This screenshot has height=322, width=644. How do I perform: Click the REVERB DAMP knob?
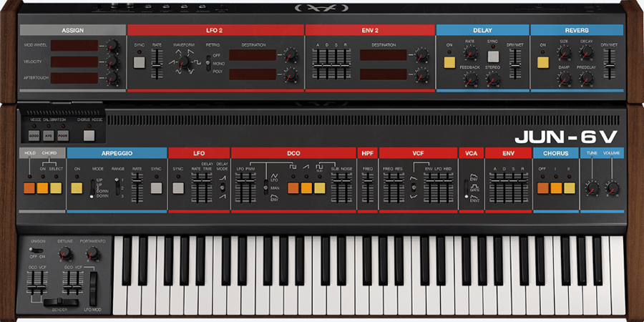coord(564,78)
